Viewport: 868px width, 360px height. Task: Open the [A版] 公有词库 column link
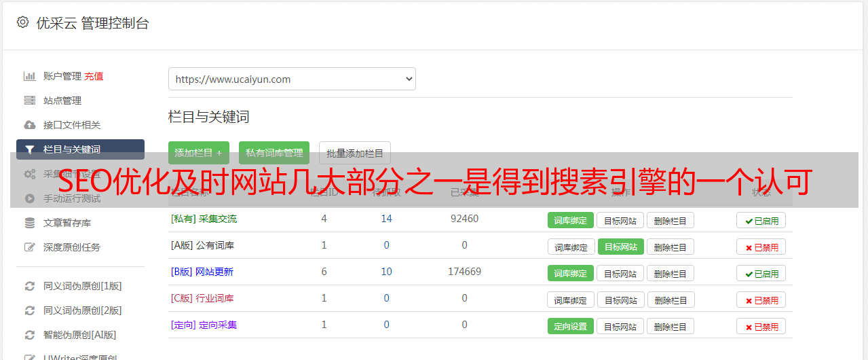(202, 245)
